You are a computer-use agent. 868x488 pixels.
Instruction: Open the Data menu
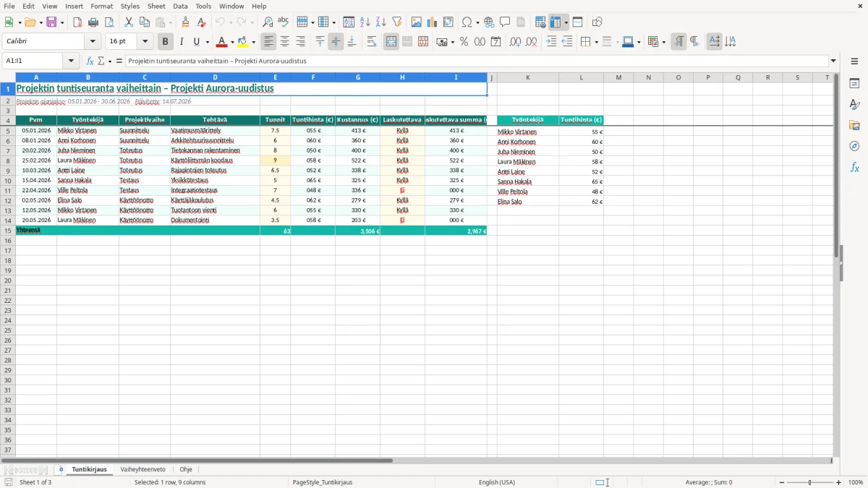180,6
